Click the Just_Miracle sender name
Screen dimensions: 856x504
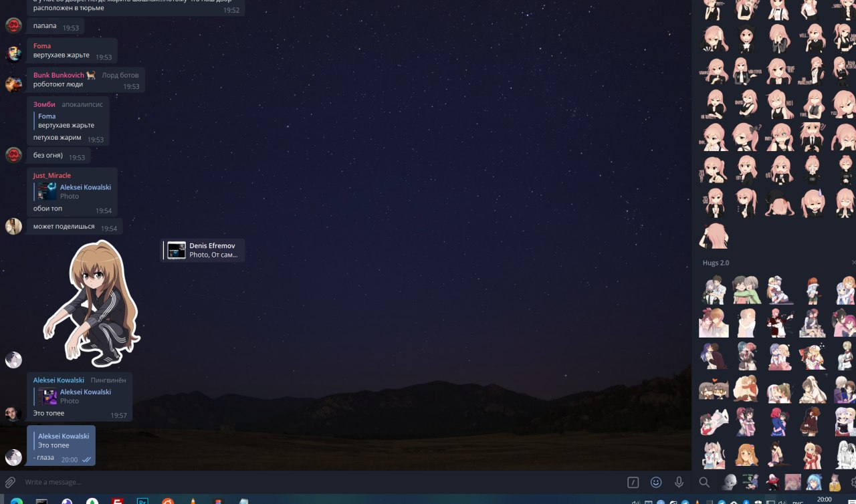coord(52,175)
